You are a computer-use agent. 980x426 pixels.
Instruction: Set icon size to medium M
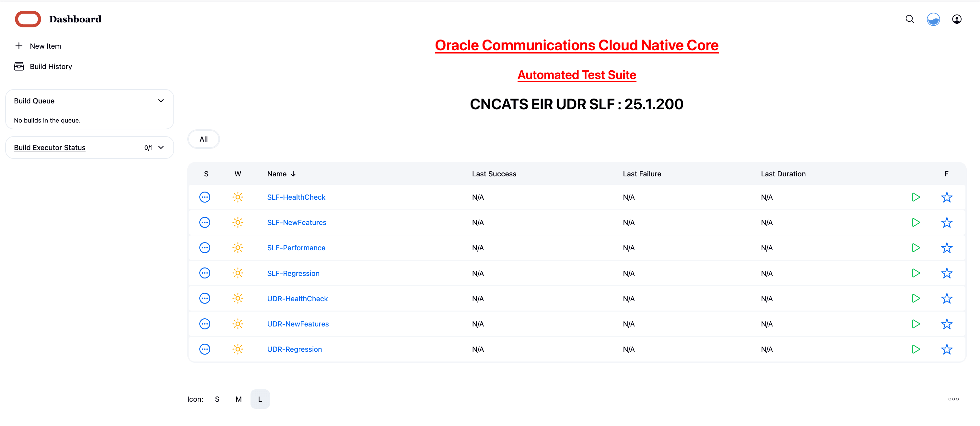(x=239, y=399)
